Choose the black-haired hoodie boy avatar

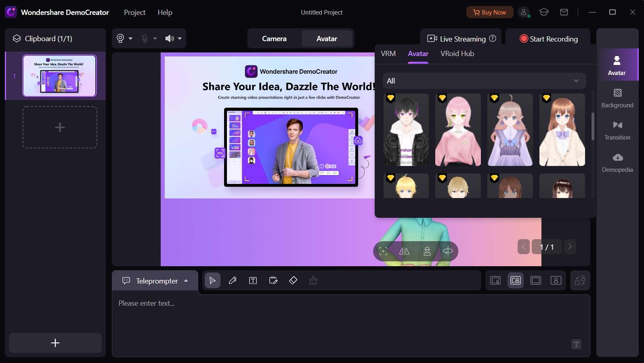click(406, 130)
